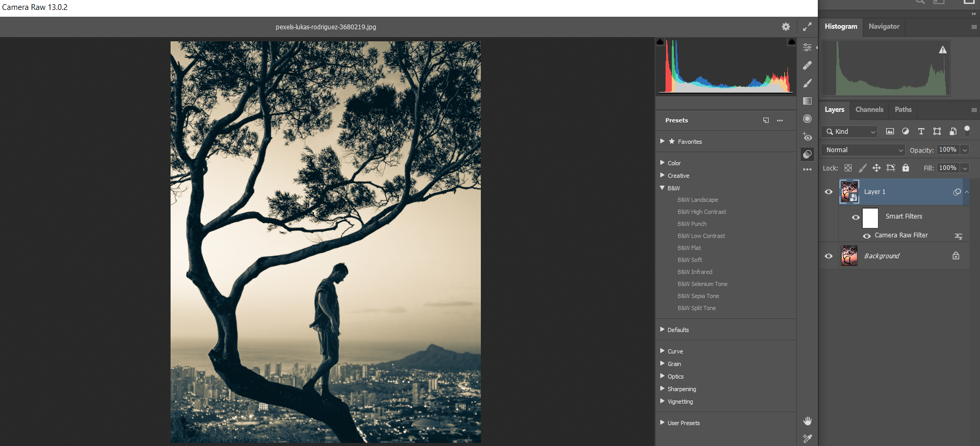Hide the Background layer
The image size is (980, 446).
828,256
